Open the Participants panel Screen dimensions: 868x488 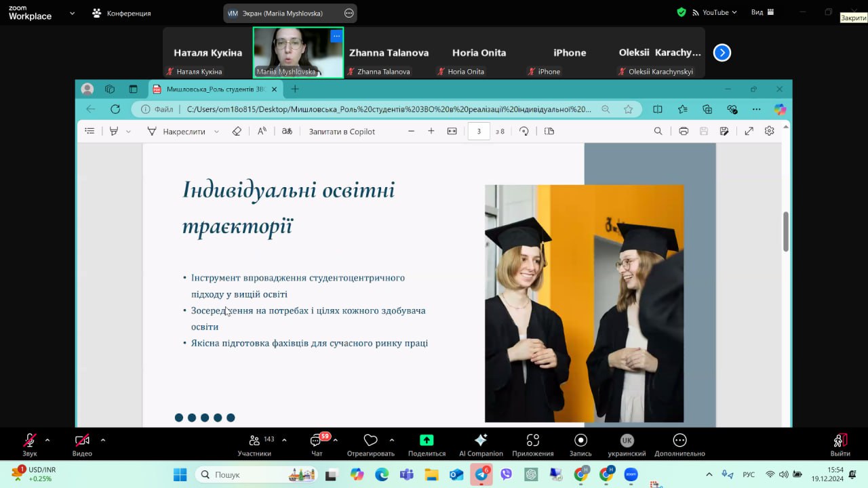255,441
